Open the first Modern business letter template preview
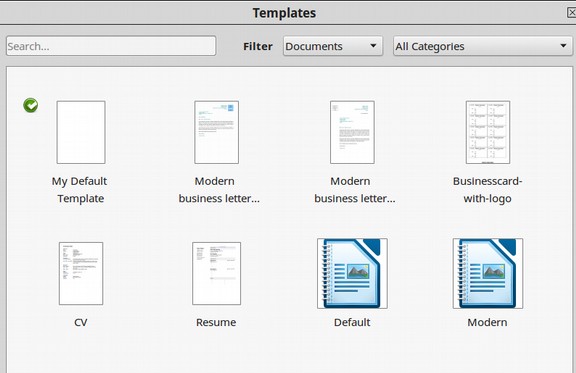 (216, 132)
